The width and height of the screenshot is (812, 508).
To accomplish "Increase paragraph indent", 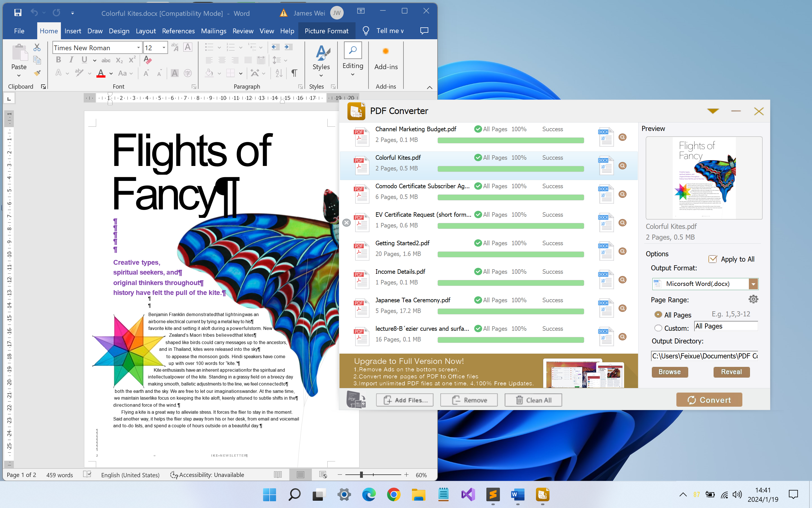I will click(x=288, y=47).
